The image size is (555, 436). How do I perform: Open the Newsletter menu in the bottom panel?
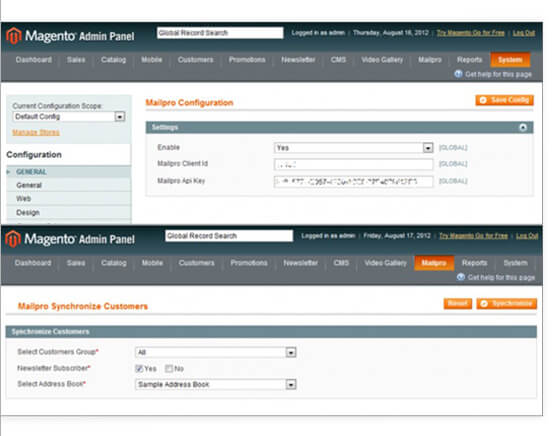[x=301, y=263]
